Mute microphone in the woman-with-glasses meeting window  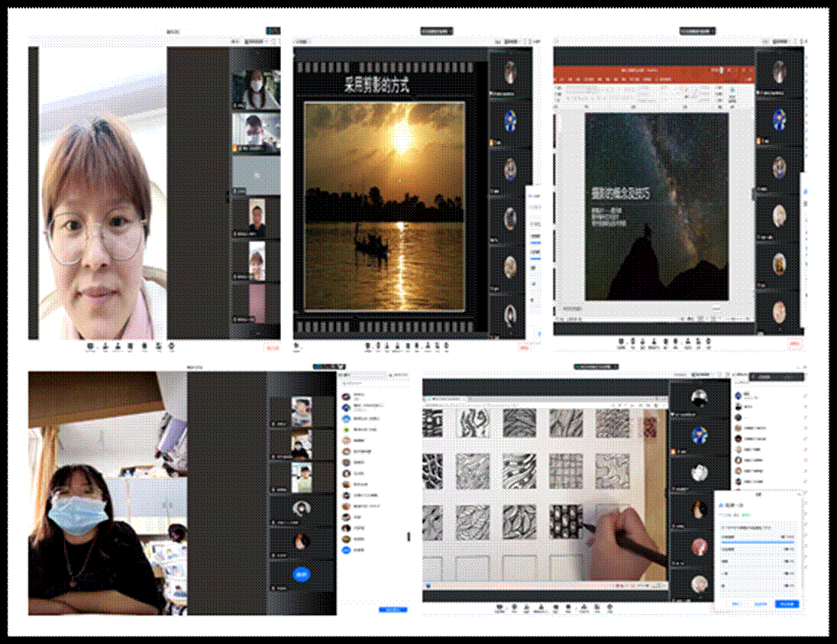pos(90,347)
